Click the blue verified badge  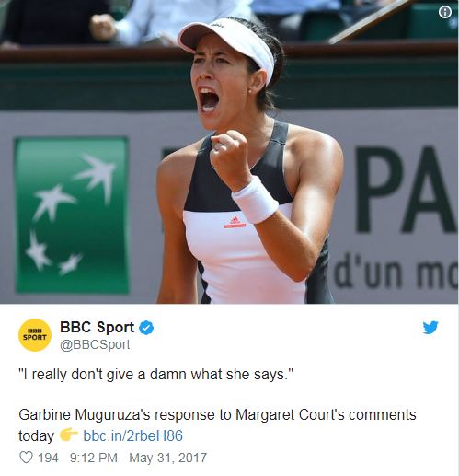[146, 328]
